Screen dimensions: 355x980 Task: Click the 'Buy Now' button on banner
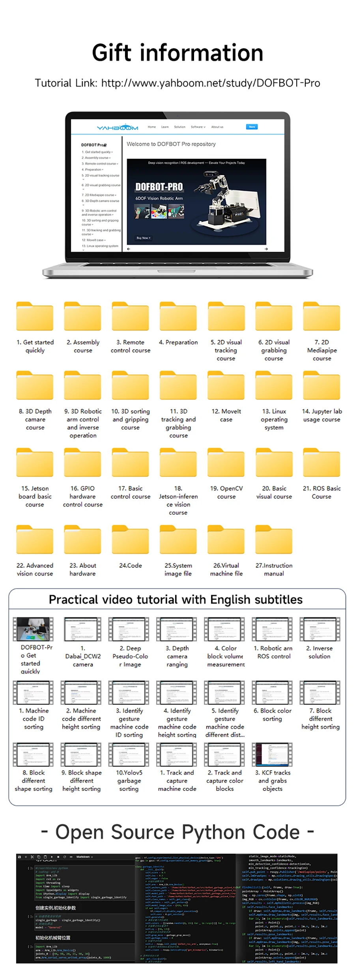pyautogui.click(x=143, y=238)
